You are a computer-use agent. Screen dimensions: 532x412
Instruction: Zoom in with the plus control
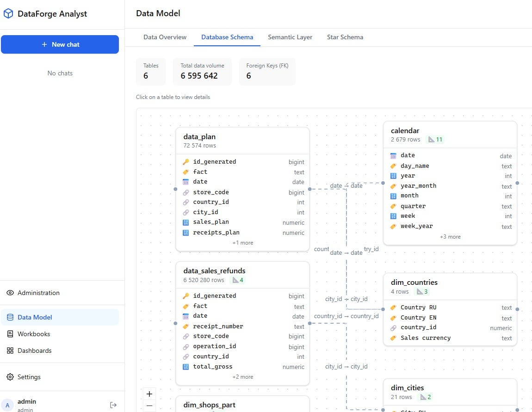pos(149,394)
